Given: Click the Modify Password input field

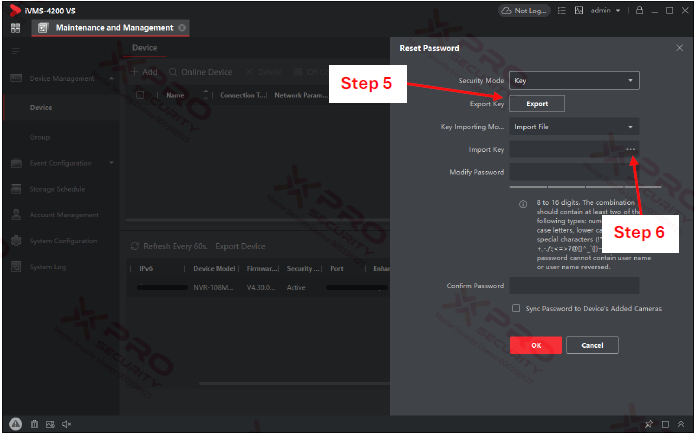Looking at the screenshot, I should pos(574,172).
